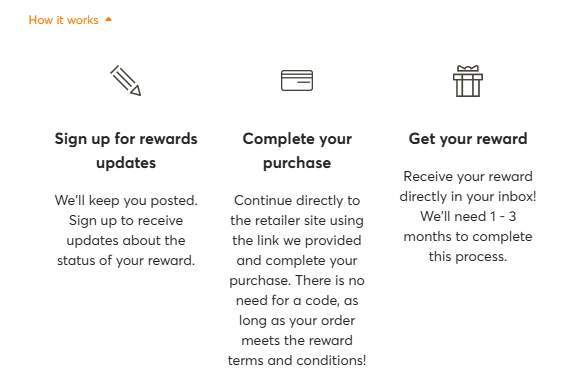Image resolution: width=569 pixels, height=381 pixels.
Task: Click the gift box reward icon
Action: pos(468,81)
